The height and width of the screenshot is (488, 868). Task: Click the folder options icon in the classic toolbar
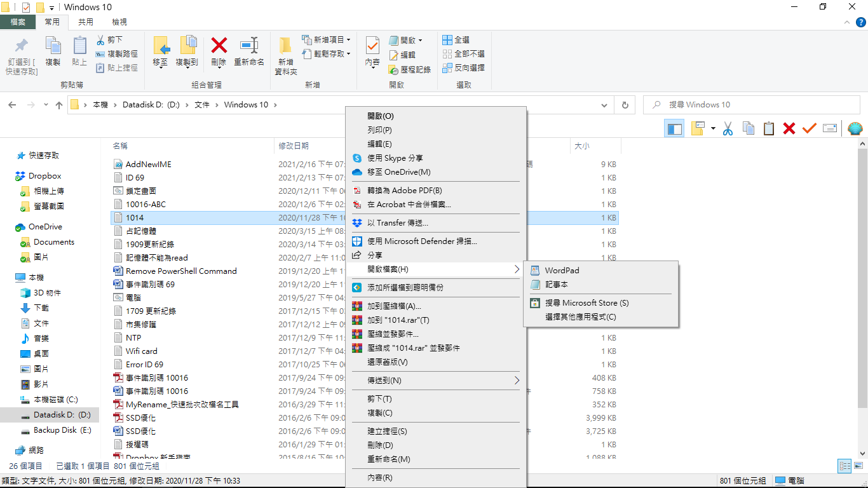tap(698, 128)
